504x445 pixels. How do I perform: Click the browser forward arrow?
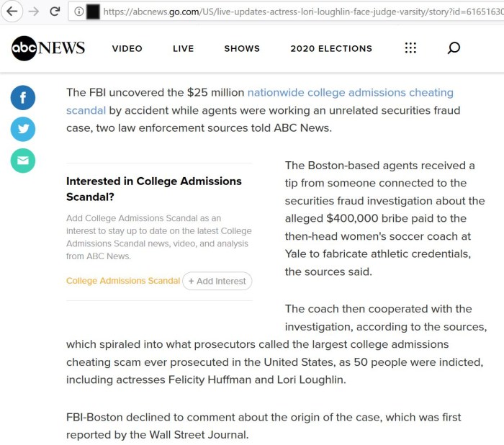(x=33, y=12)
